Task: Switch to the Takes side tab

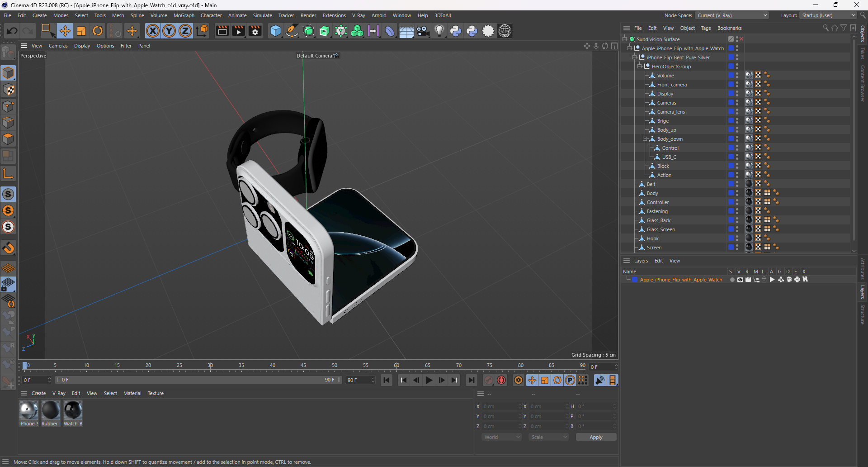Action: tap(863, 53)
